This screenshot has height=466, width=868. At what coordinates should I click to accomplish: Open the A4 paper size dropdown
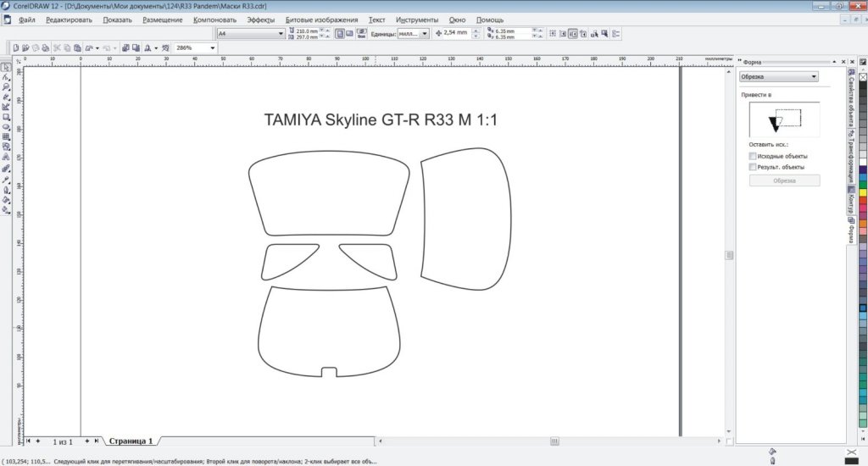click(x=281, y=34)
